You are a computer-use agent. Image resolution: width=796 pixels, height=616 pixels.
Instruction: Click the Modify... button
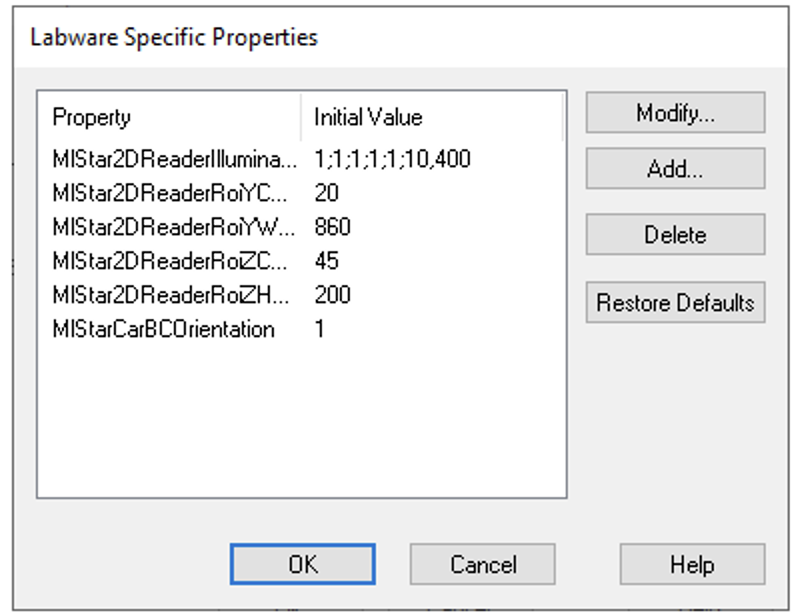675,113
